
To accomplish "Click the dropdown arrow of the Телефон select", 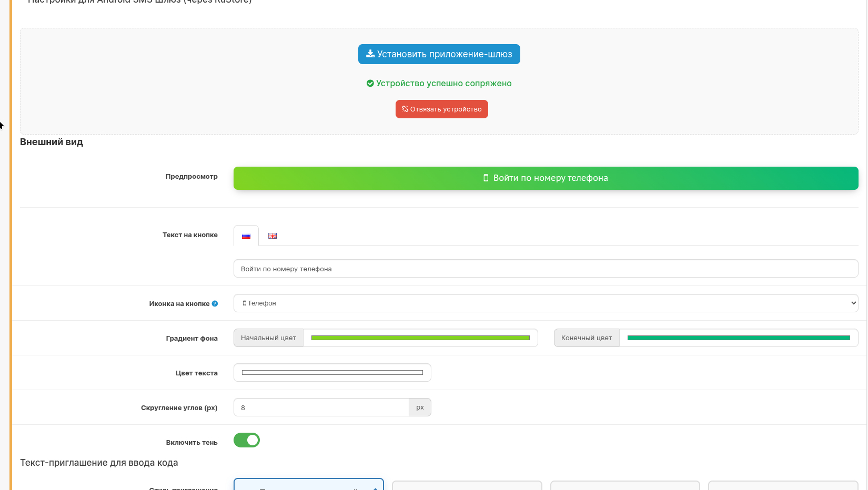I will click(853, 303).
